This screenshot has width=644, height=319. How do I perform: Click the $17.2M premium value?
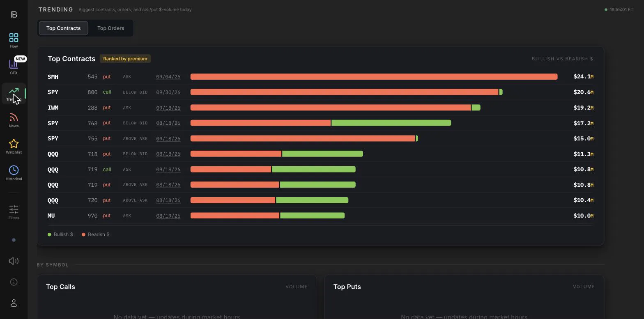pyautogui.click(x=583, y=123)
